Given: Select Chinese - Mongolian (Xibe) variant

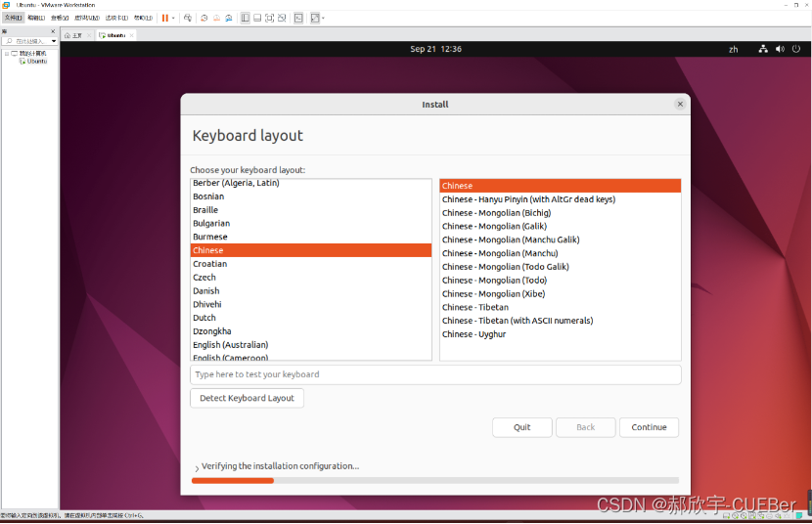Looking at the screenshot, I should (560, 294).
